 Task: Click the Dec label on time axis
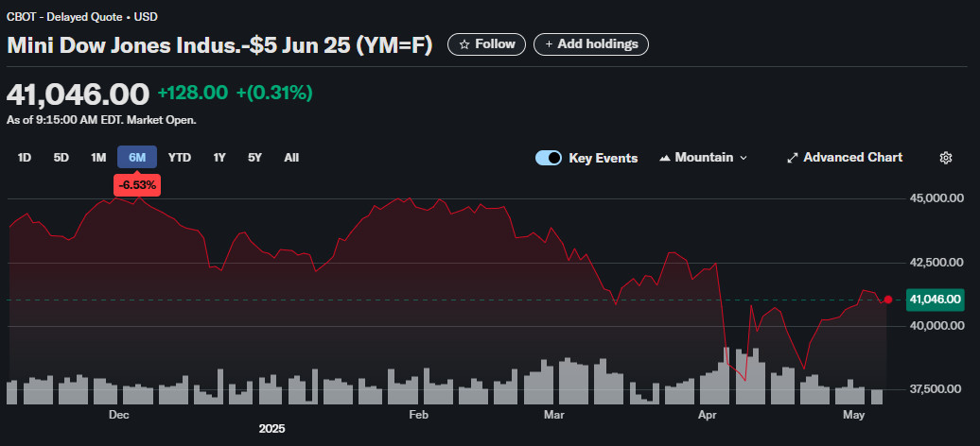118,415
